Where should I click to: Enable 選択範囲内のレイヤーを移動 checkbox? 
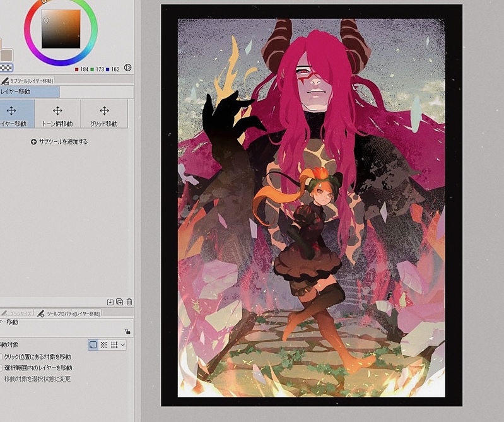coord(1,368)
